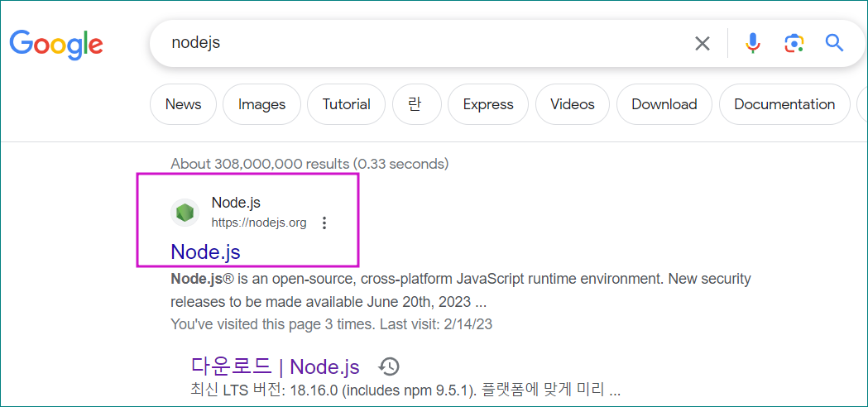
Task: Select the Express filter chip
Action: (488, 104)
